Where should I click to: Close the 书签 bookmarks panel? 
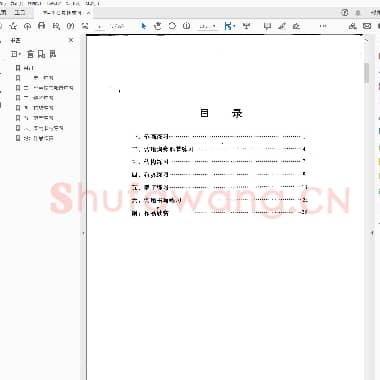coord(71,40)
